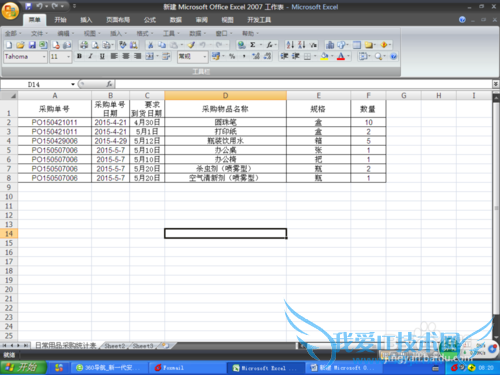Increase decimal places icon
This screenshot has height=375, width=500.
tap(256, 56)
